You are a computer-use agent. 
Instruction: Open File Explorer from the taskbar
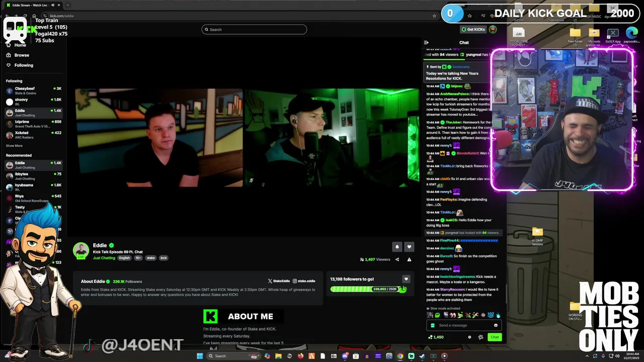[278, 356]
